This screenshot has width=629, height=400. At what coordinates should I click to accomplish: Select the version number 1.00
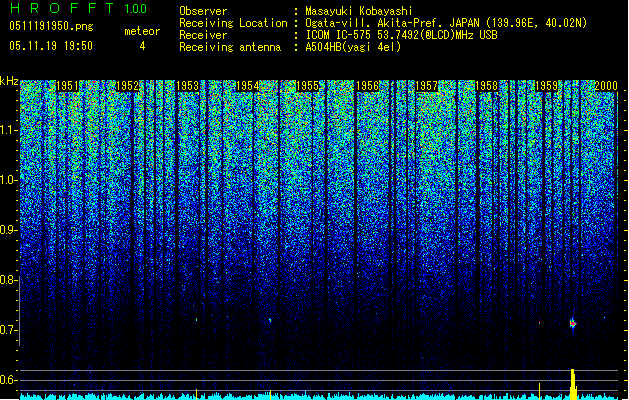pos(135,8)
